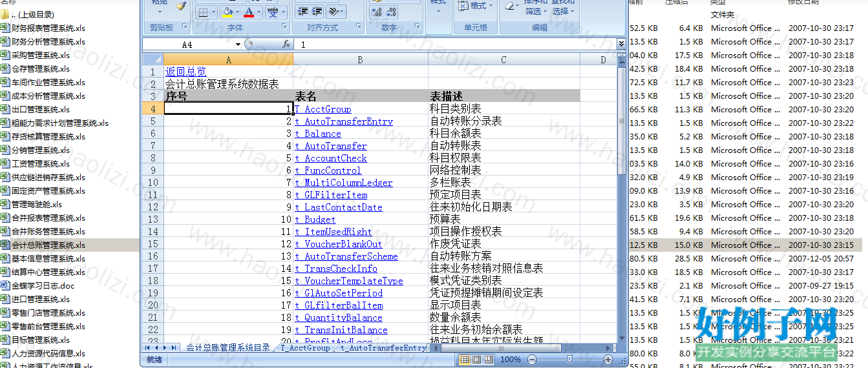868x368 pixels.
Task: Click the Name Box showing A4
Action: pyautogui.click(x=187, y=45)
